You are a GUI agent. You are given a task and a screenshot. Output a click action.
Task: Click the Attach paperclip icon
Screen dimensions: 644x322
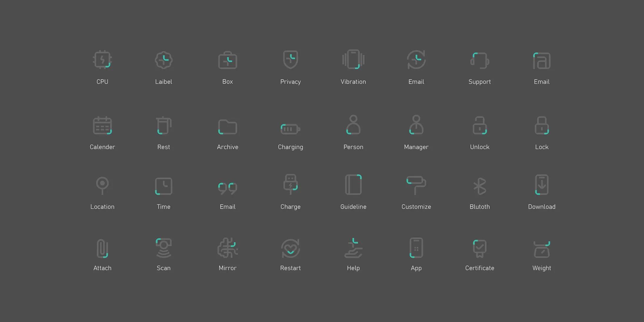tap(102, 248)
